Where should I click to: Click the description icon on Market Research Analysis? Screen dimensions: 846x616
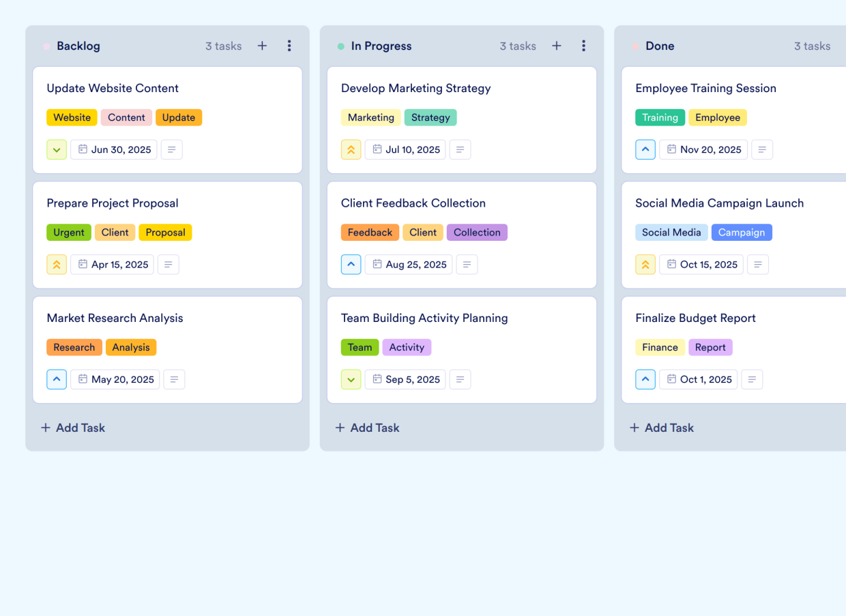(x=174, y=379)
